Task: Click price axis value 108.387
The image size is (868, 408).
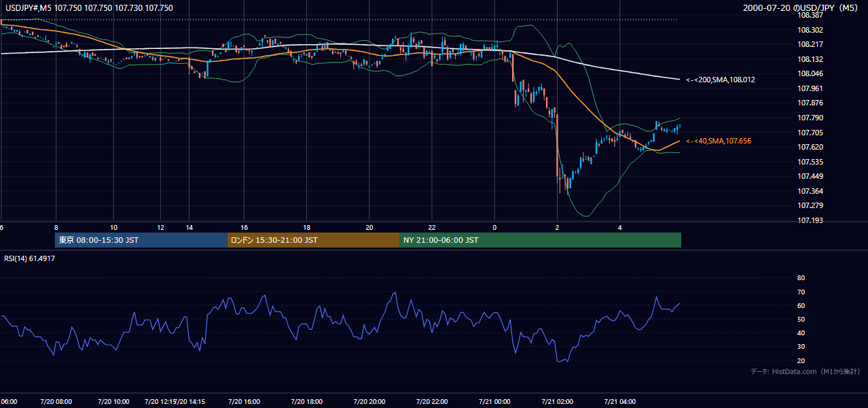Action: 810,15
